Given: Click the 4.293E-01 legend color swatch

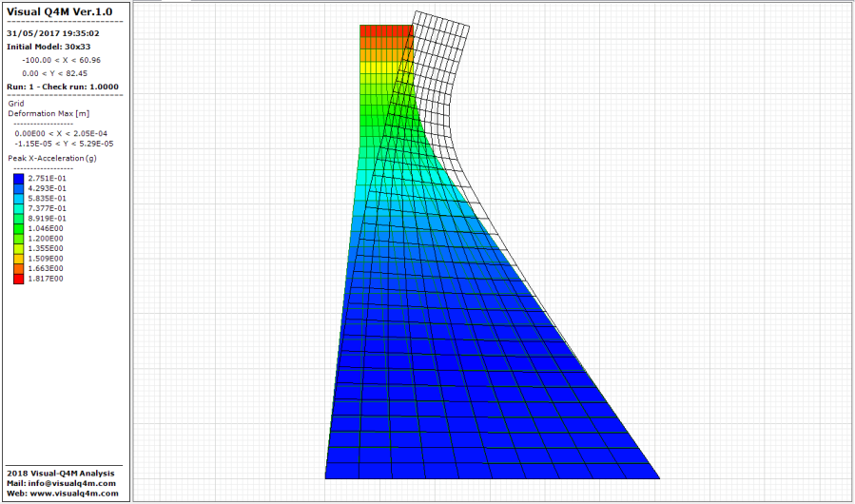Looking at the screenshot, I should (19, 188).
